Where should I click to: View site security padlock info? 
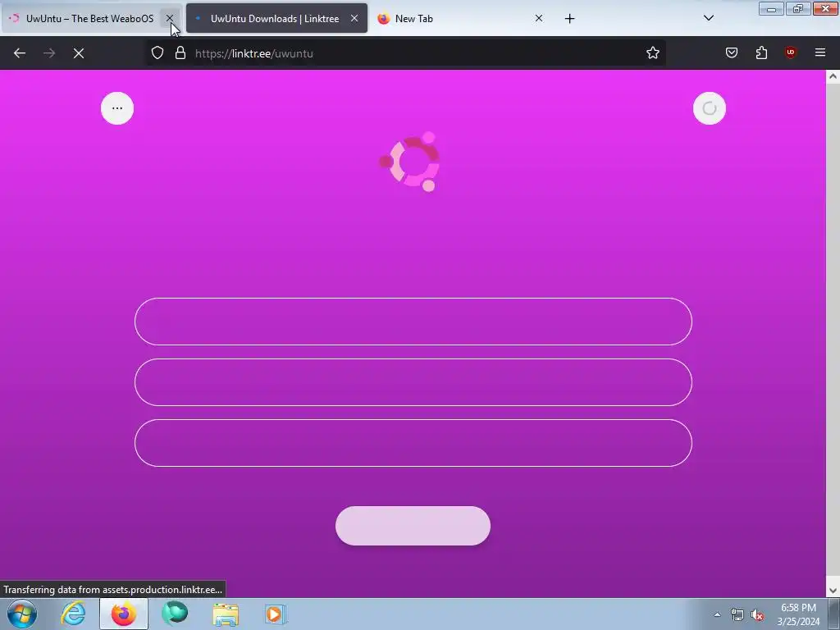(180, 52)
